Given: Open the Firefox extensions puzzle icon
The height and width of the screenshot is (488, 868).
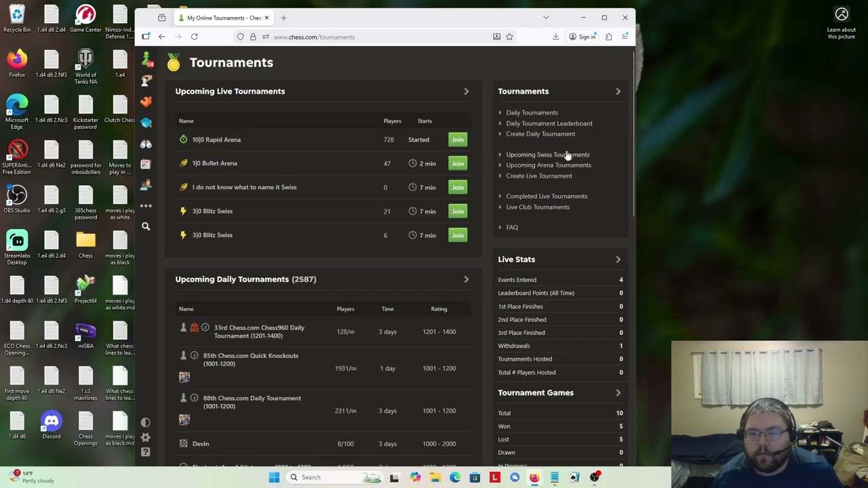Looking at the screenshot, I should 608,37.
